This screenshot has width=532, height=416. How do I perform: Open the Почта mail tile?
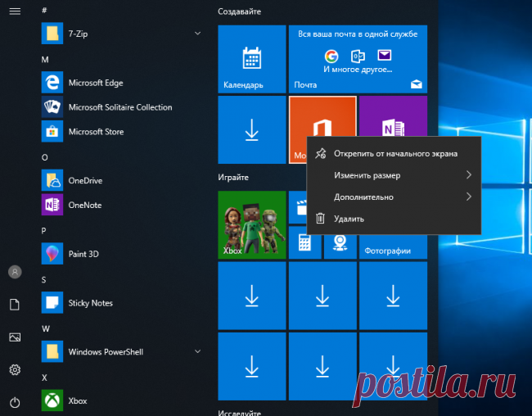pyautogui.click(x=358, y=59)
